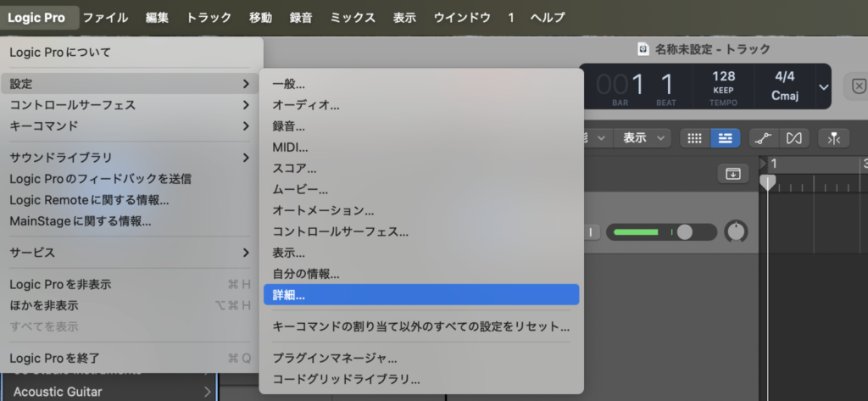Choose Logic Proを非表示
868x401 pixels.
pyautogui.click(x=130, y=284)
